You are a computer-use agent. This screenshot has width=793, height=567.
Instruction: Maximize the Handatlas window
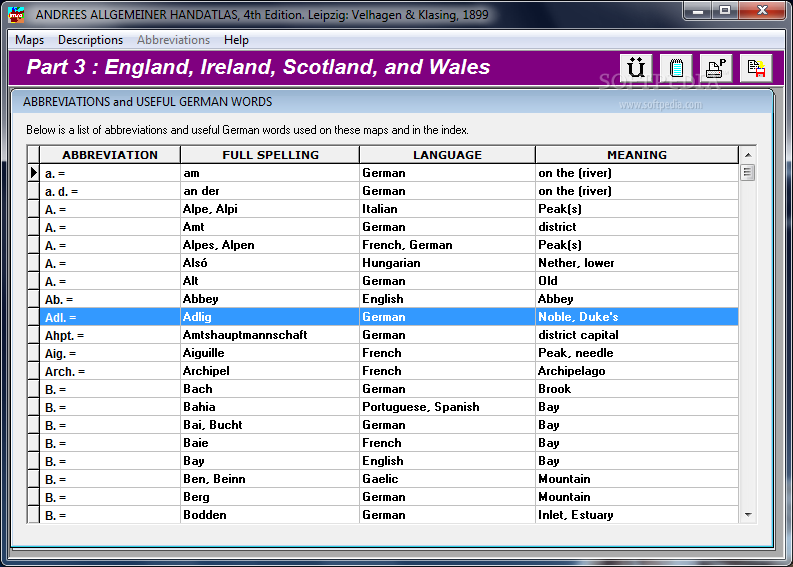coord(725,10)
